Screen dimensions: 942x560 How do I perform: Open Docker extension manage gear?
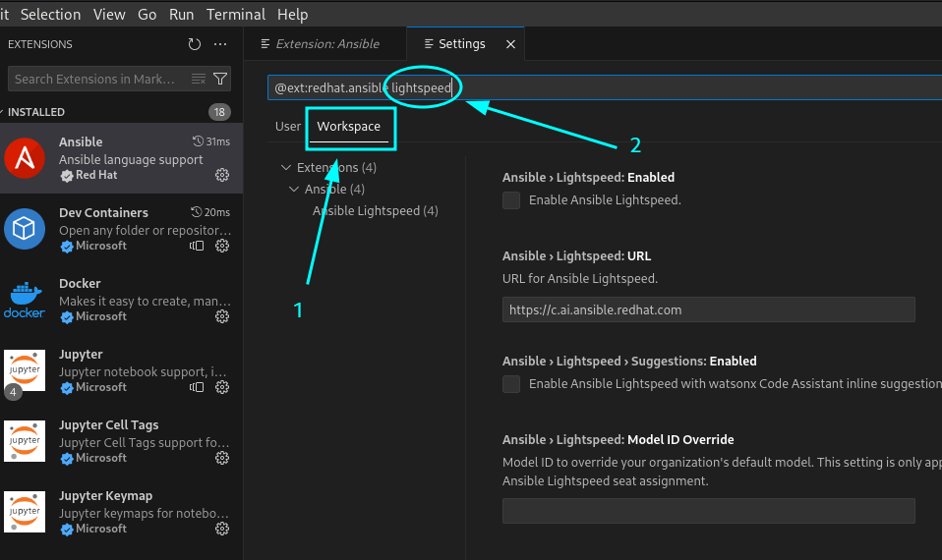click(222, 316)
